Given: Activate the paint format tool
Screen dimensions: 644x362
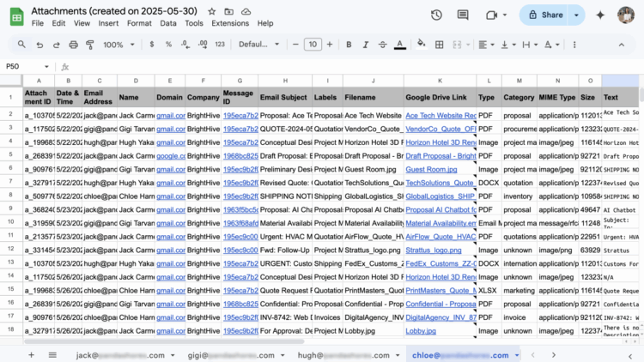Looking at the screenshot, I should [90, 45].
